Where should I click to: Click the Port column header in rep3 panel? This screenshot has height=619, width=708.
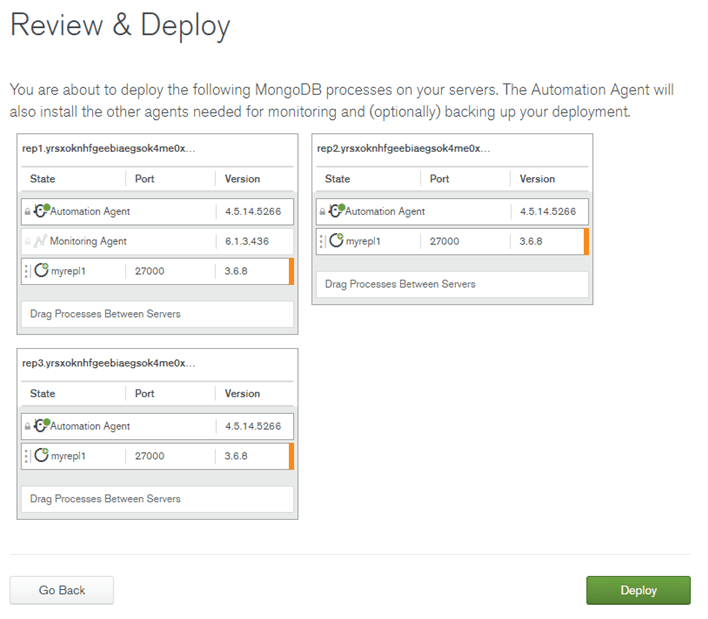pyautogui.click(x=144, y=393)
